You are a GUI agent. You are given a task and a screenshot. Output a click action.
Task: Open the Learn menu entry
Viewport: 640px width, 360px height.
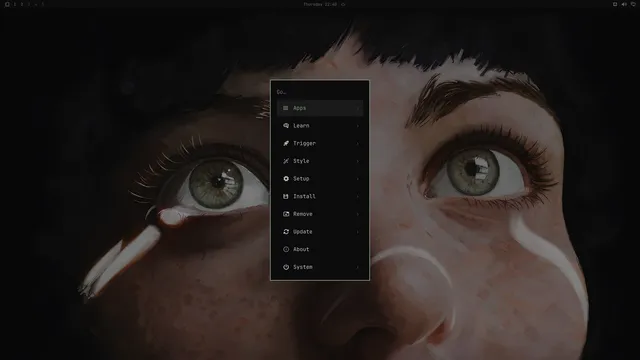point(320,126)
